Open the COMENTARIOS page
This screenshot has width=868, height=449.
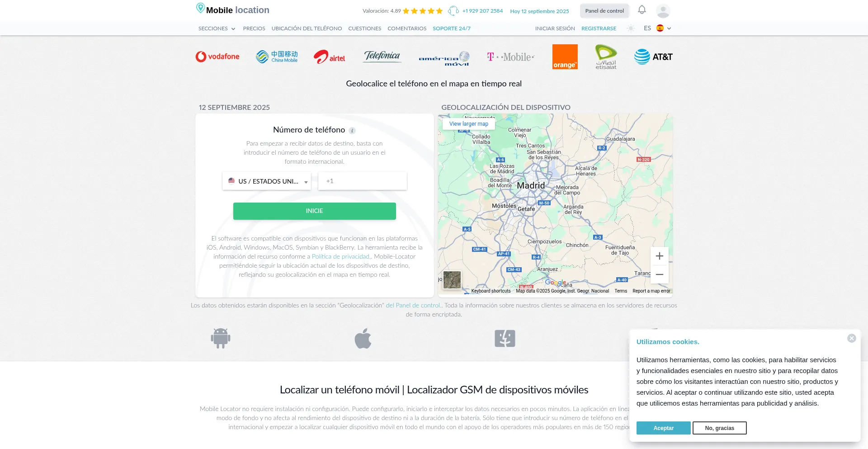[407, 28]
